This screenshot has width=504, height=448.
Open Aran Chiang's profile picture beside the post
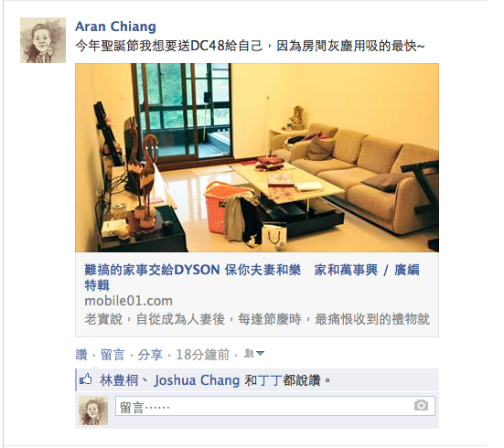coord(43,40)
